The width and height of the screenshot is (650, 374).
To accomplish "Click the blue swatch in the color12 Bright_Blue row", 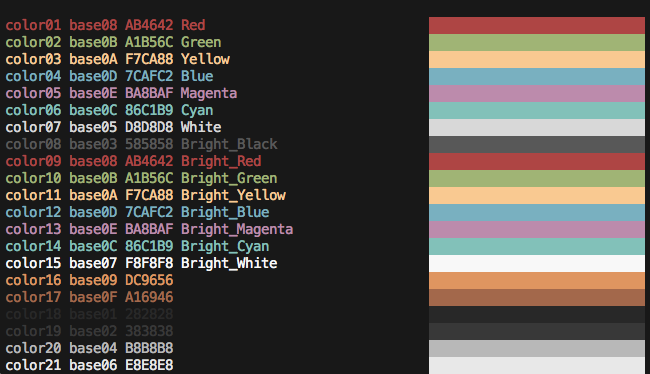I will pyautogui.click(x=537, y=212).
